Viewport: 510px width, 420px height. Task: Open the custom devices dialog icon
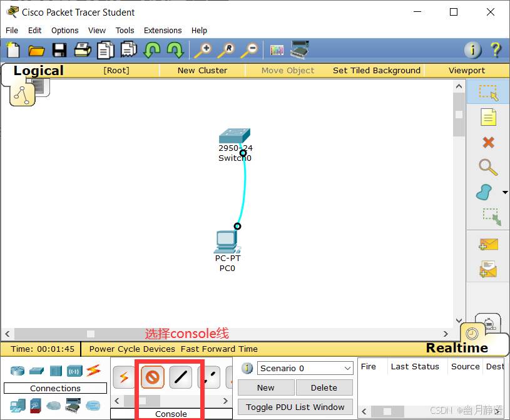coord(300,50)
